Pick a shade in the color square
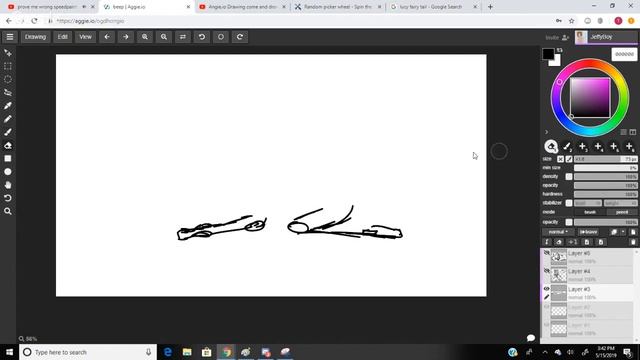This screenshot has width=640, height=360. 590,98
